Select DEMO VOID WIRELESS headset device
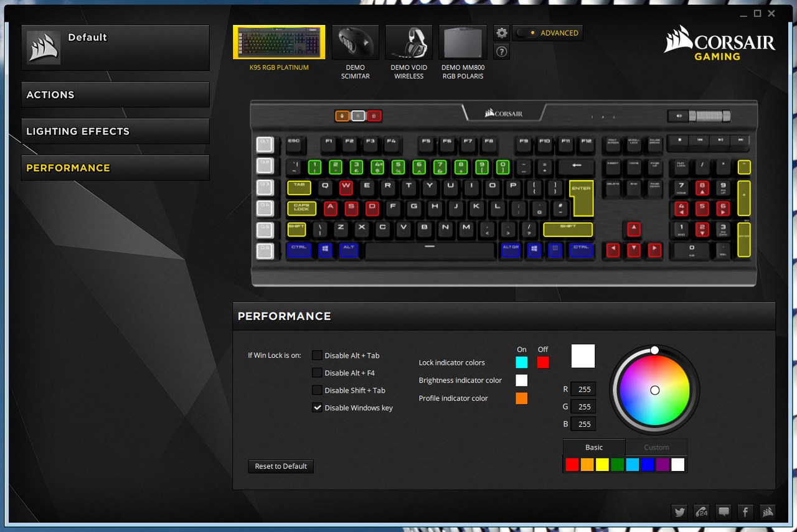Screen dimensions: 797x532 (x=409, y=42)
